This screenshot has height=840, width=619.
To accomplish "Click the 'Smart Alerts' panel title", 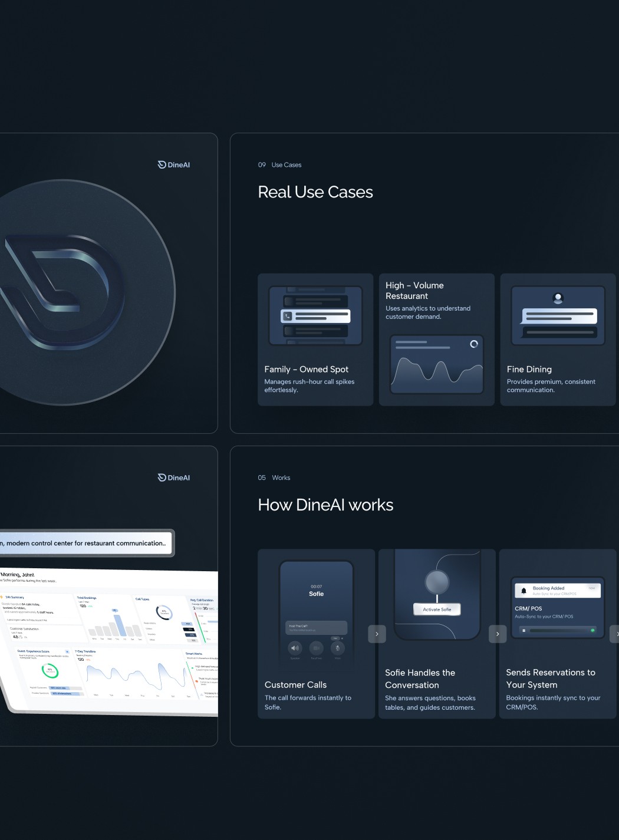I will (x=194, y=654).
